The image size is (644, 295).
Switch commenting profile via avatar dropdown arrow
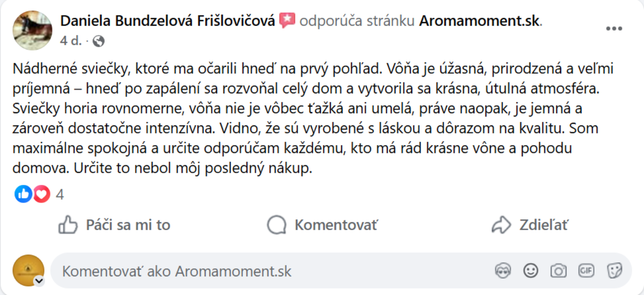pos(39,281)
